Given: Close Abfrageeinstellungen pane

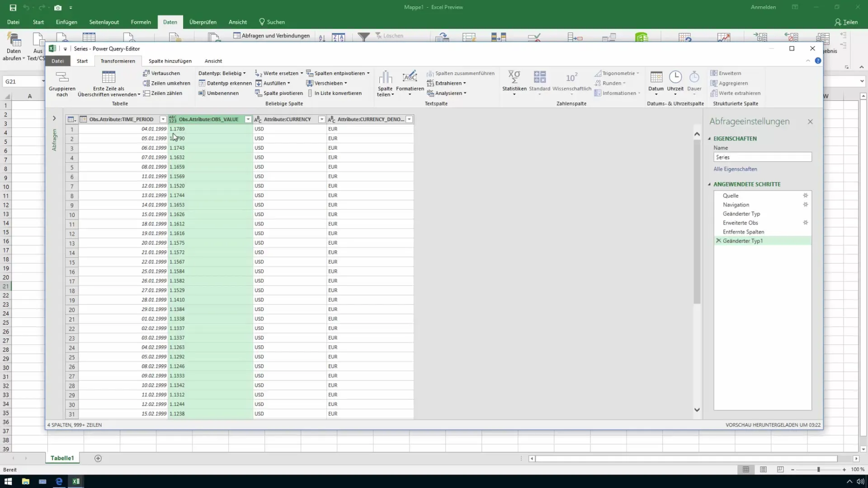Looking at the screenshot, I should (810, 122).
